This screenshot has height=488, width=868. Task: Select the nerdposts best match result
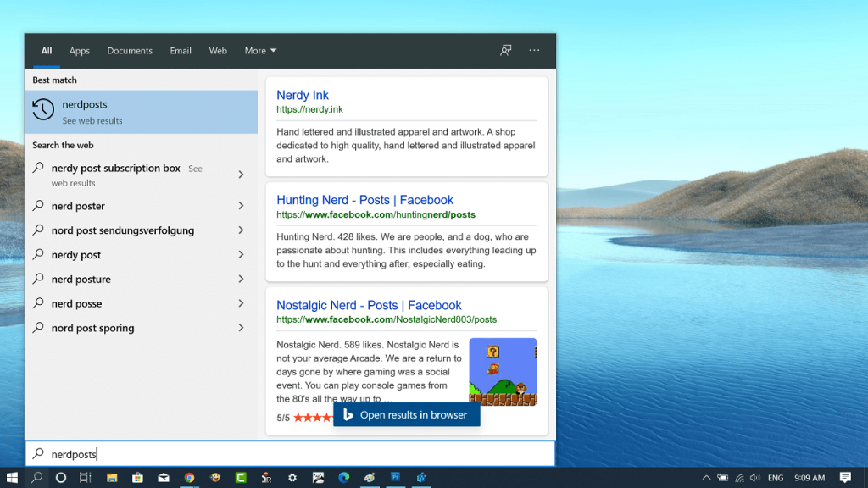[x=142, y=112]
